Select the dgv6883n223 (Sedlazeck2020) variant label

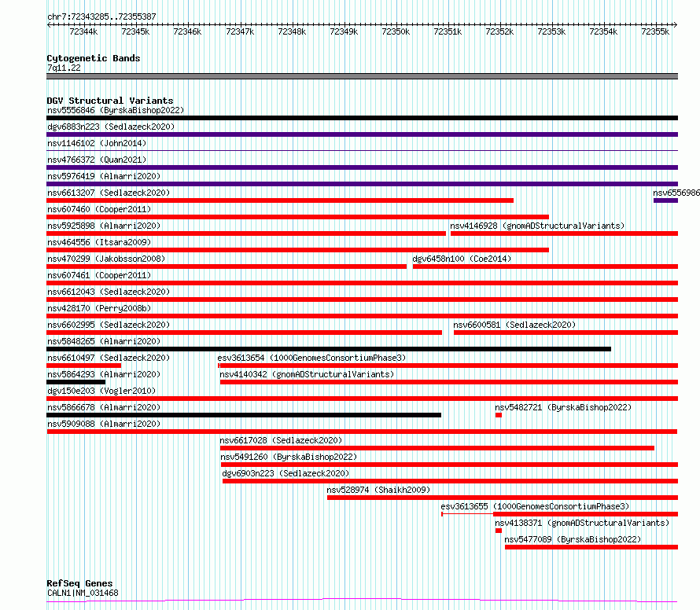click(111, 127)
